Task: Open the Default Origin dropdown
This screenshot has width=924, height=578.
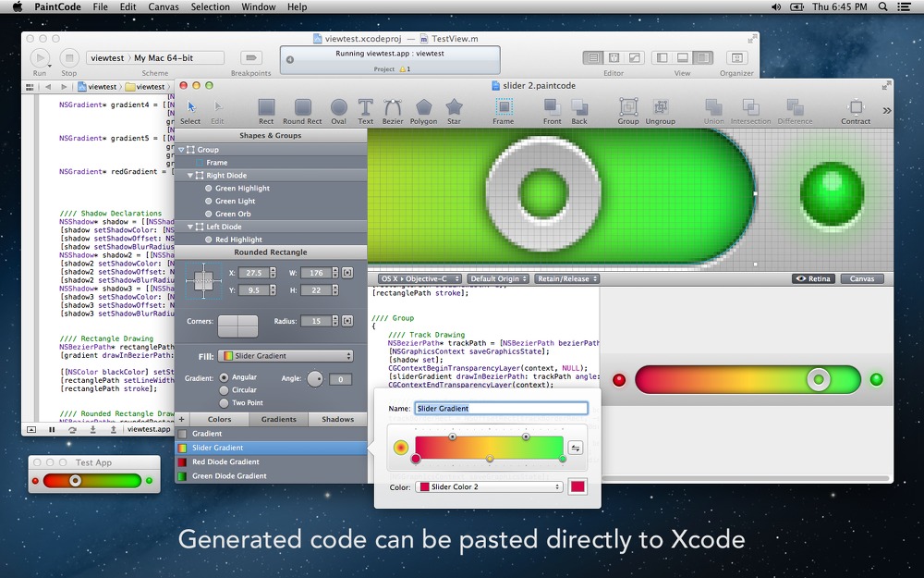Action: click(499, 279)
